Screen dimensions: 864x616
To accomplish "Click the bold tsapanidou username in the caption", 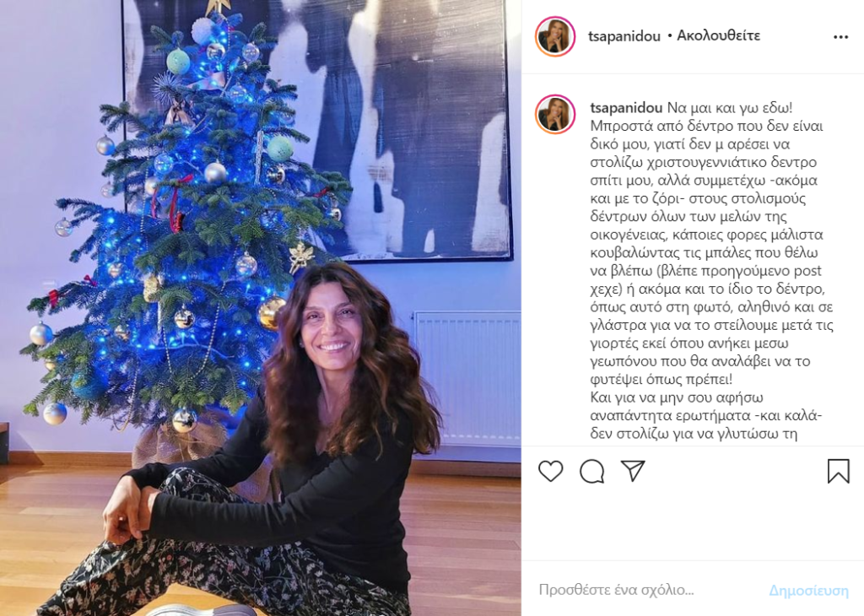I will click(626, 108).
